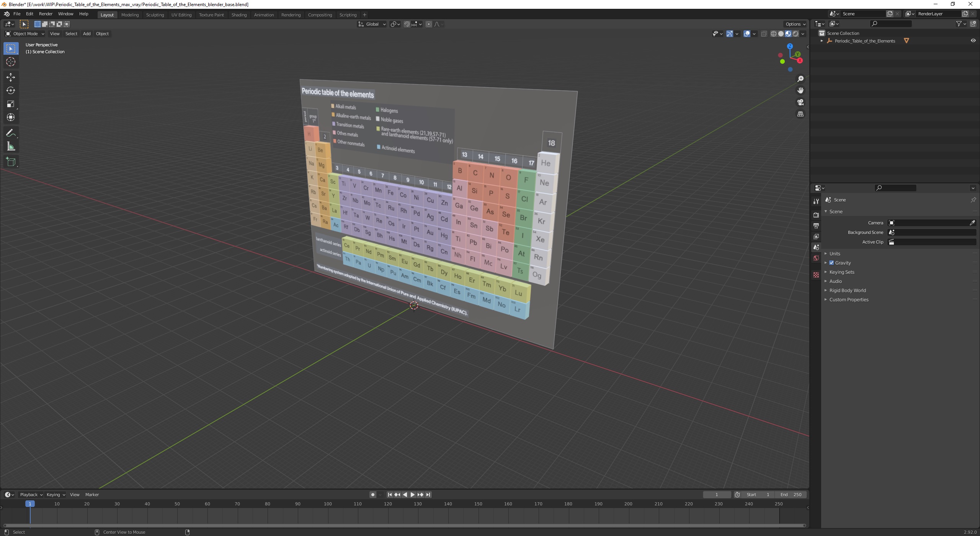The width and height of the screenshot is (980, 536).
Task: Toggle proportional editing
Action: 429,24
